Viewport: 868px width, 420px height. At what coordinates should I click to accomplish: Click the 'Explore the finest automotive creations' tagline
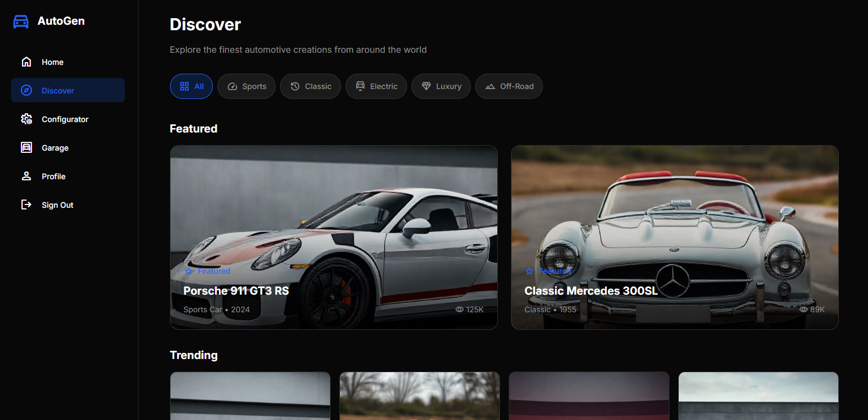coord(298,49)
